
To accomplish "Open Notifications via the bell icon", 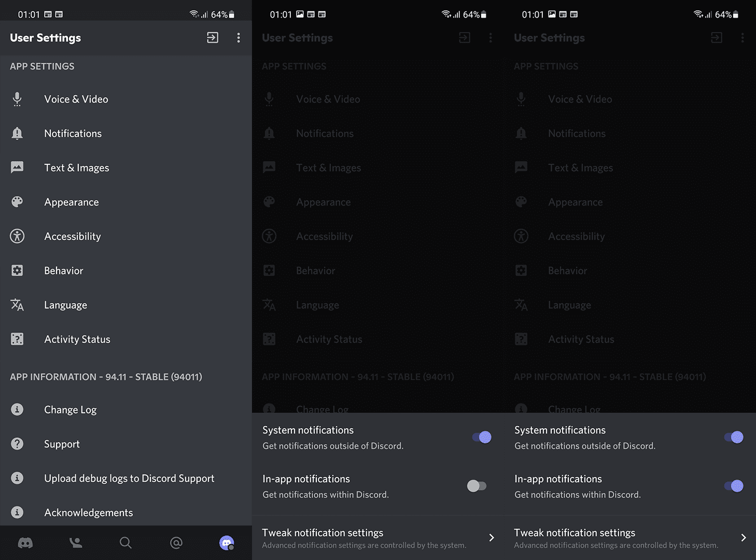I will point(17,133).
